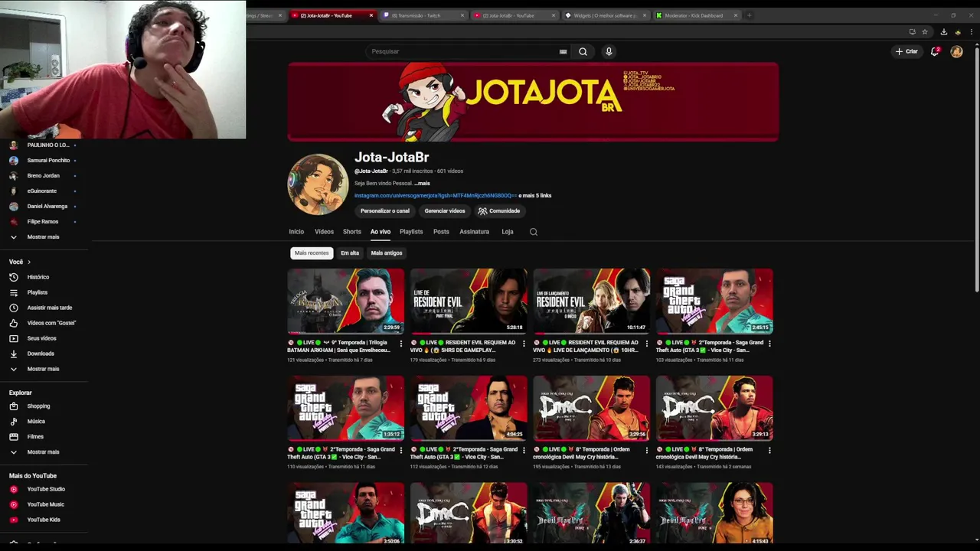Switch to Loja channel tab
The image size is (980, 551).
coord(508,232)
